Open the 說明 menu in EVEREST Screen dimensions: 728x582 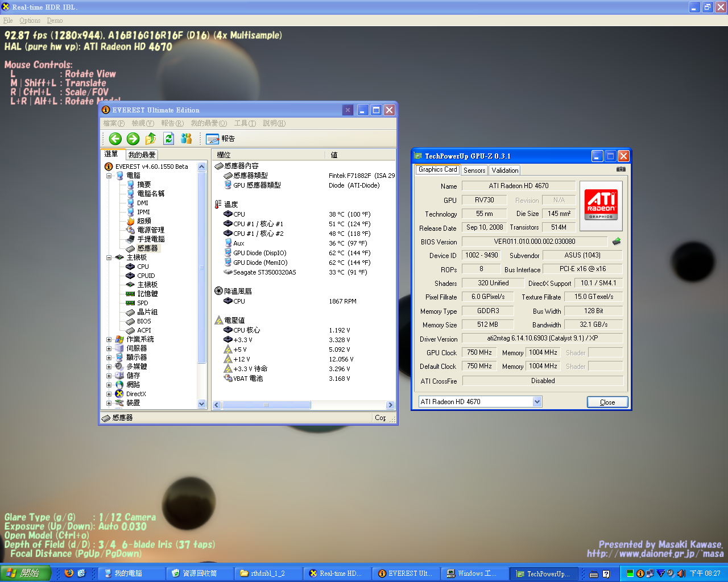274,123
